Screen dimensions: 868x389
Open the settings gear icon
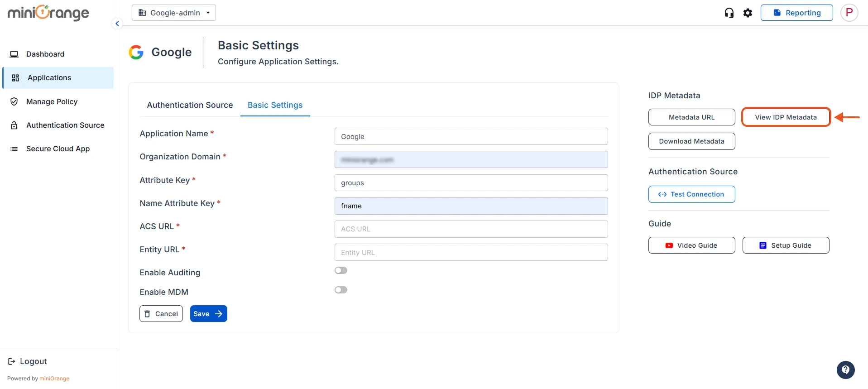748,13
